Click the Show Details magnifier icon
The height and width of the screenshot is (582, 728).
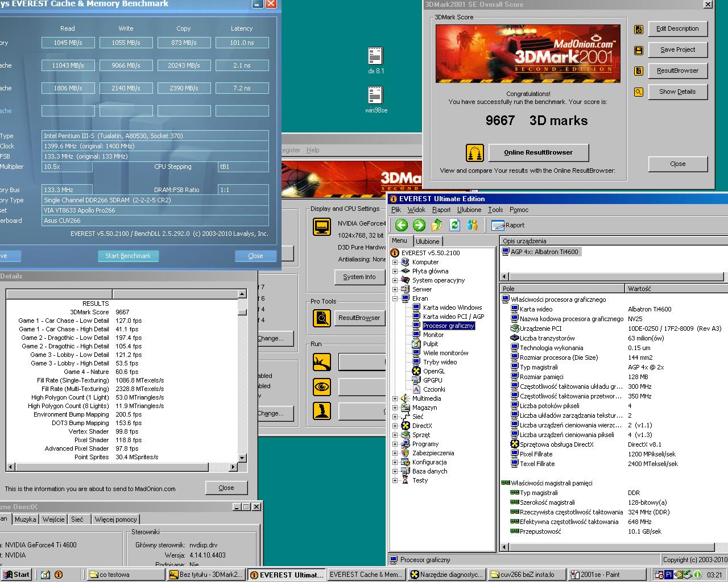coord(639,92)
